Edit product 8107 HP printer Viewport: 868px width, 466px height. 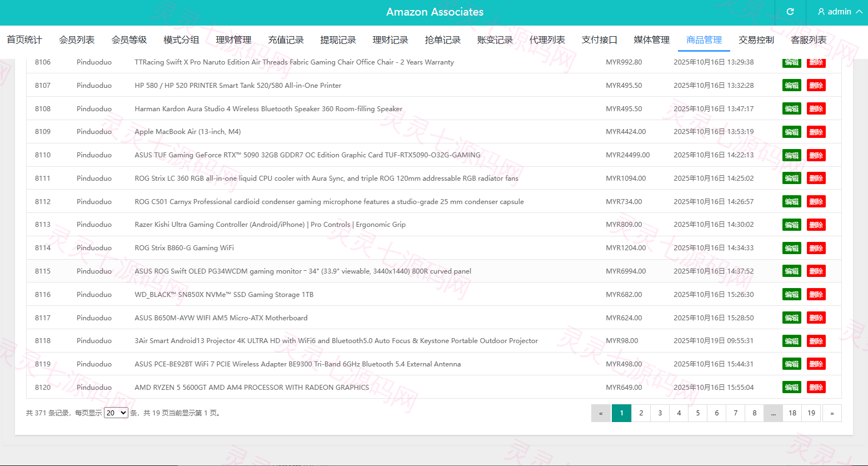pos(792,85)
